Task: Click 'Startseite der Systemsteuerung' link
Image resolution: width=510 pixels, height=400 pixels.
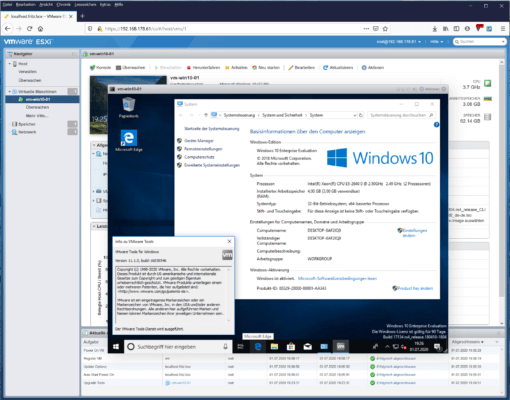Action: pos(212,129)
